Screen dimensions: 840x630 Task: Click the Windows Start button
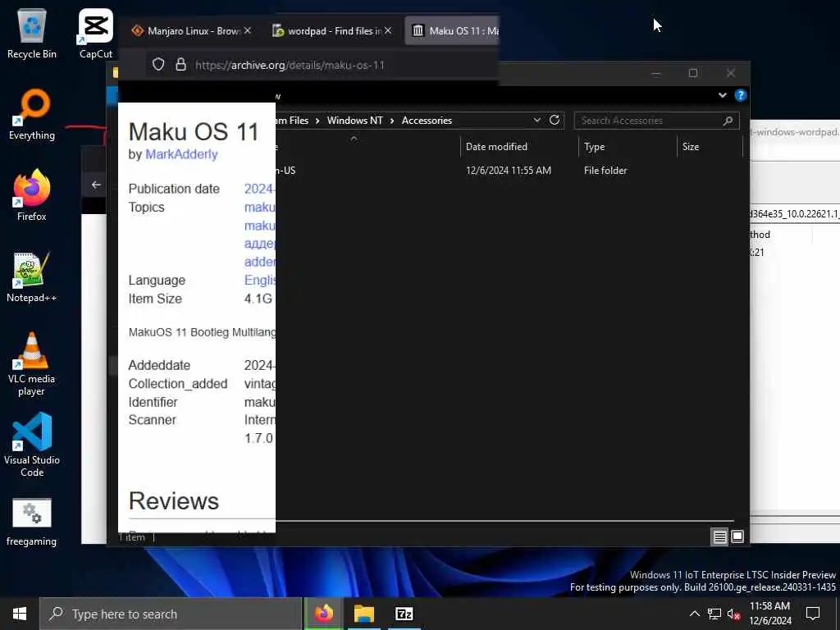(x=20, y=614)
